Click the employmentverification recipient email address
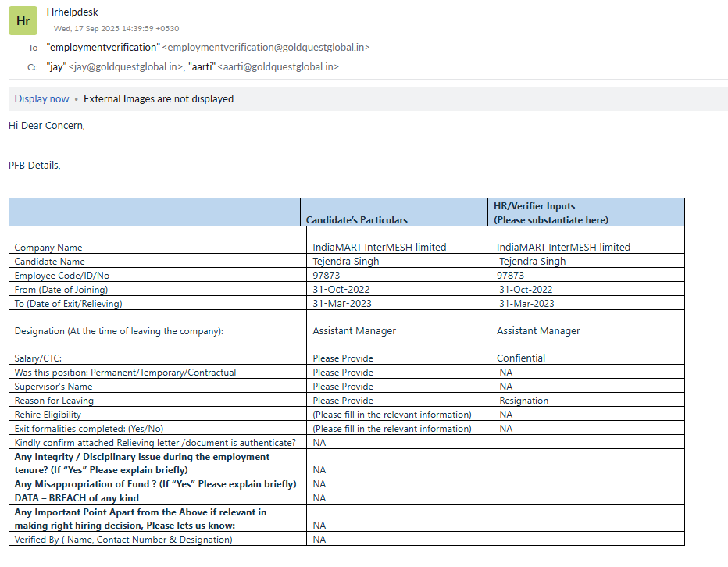The height and width of the screenshot is (567, 728). [x=266, y=47]
